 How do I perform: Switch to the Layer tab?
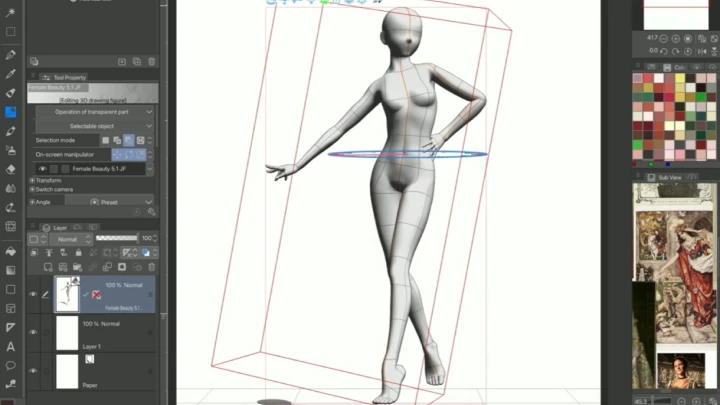(x=55, y=228)
